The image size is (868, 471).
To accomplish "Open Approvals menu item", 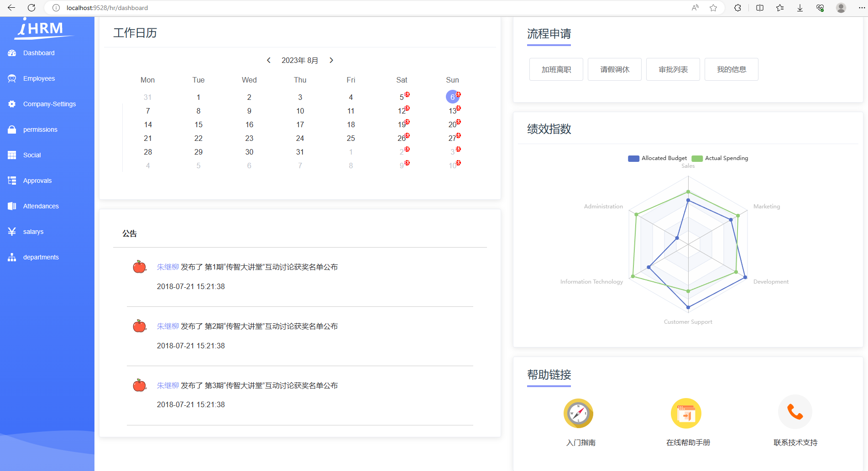I will 47,181.
